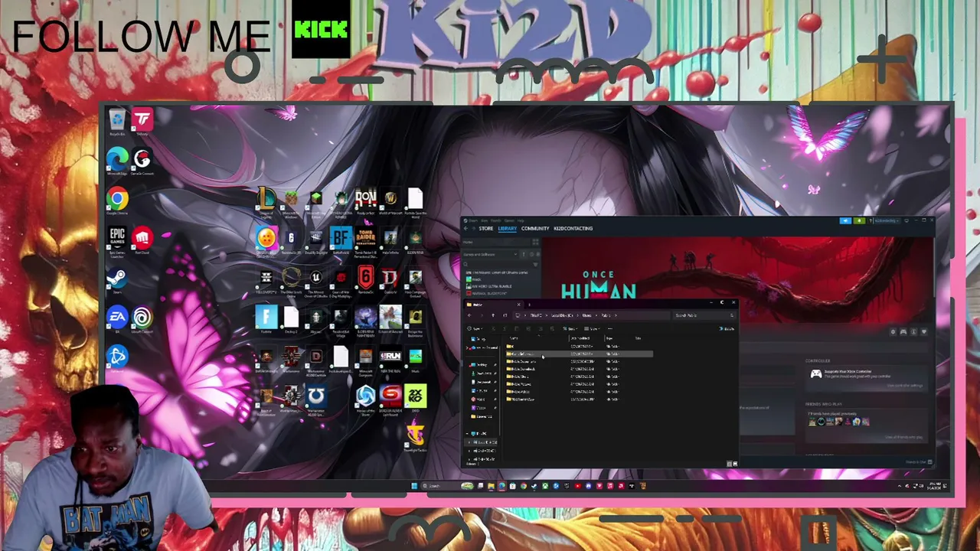
Task: Open the View dropdown in File Explorer
Action: click(x=593, y=329)
